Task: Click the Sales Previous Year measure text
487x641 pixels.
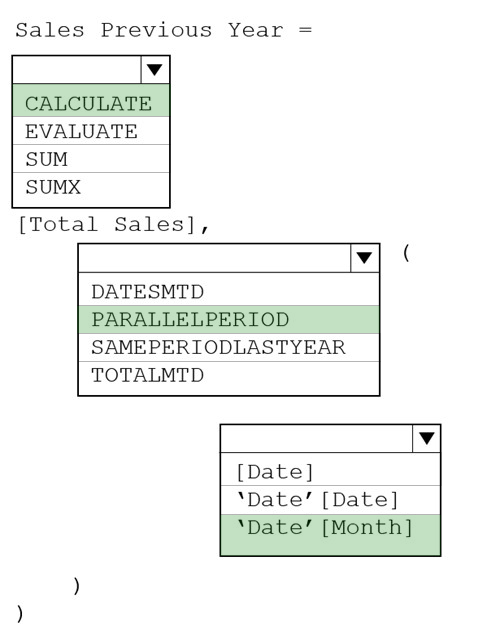Action: 149,30
